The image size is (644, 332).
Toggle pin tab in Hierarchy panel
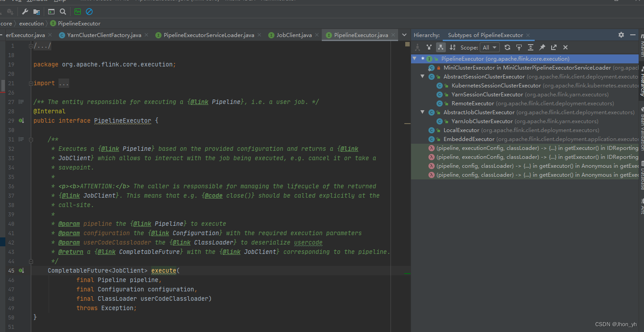click(542, 47)
